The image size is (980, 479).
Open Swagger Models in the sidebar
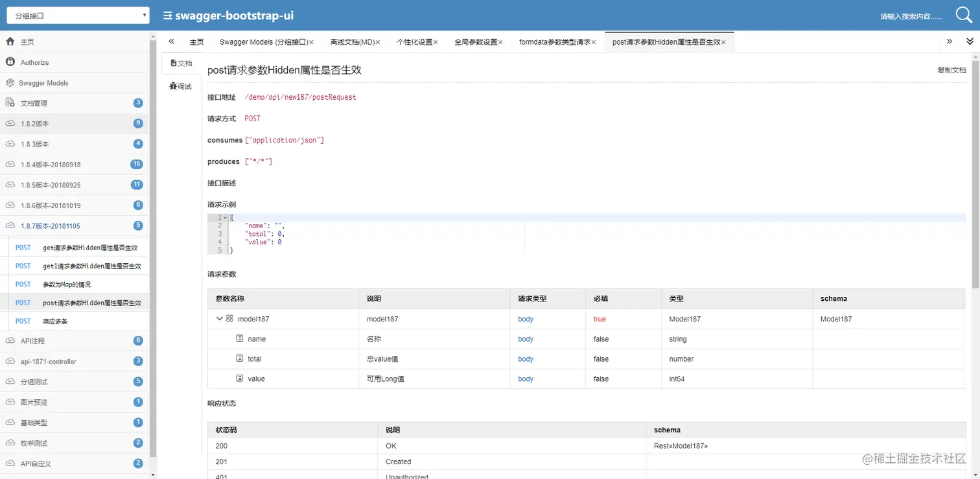point(75,83)
